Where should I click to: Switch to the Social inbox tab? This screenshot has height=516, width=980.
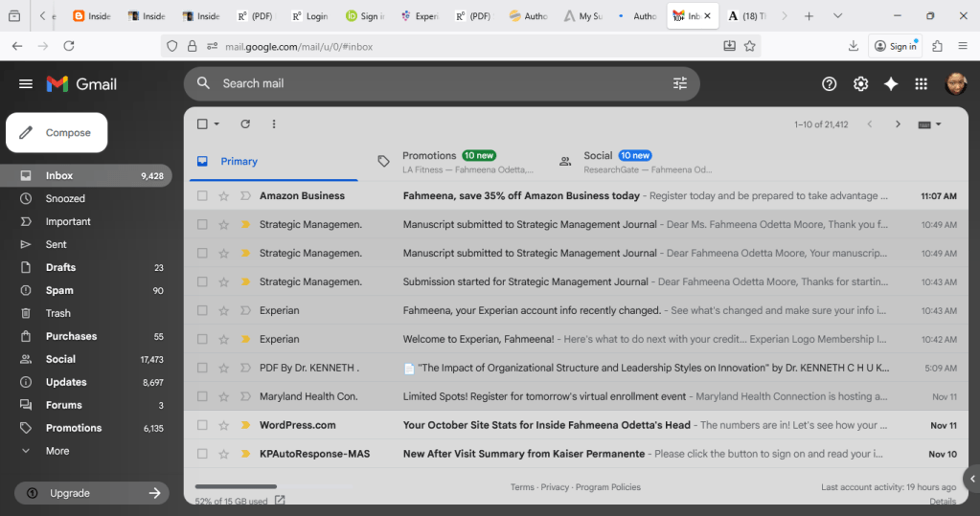point(637,161)
